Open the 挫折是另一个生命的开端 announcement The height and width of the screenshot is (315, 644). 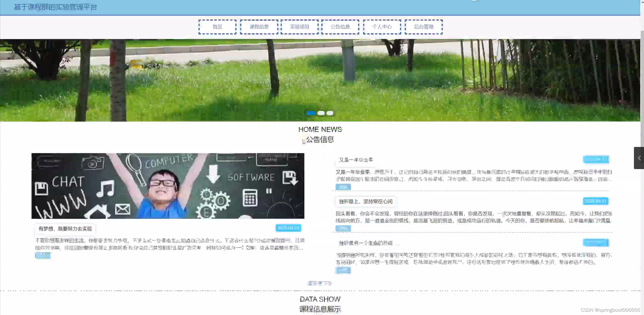point(366,243)
